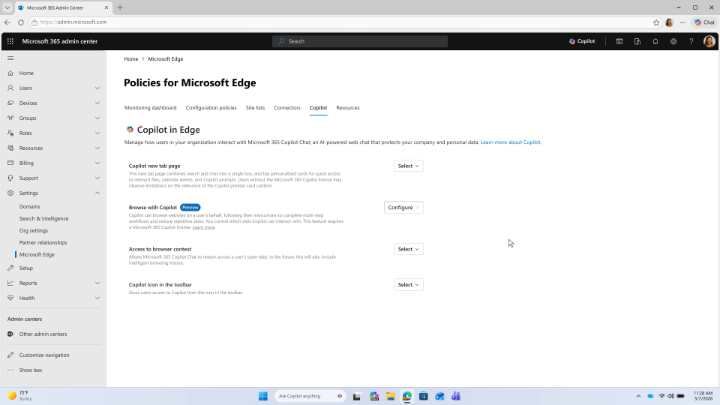Open Copilot new tab page Select dropdown
This screenshot has height=405, width=720.
pyautogui.click(x=408, y=166)
